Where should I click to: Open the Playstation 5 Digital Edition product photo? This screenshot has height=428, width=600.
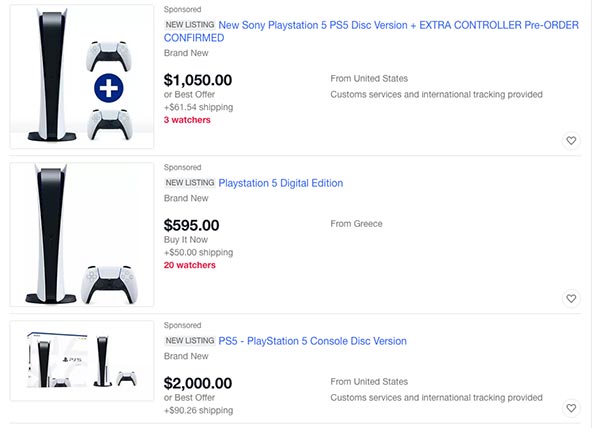tap(82, 233)
